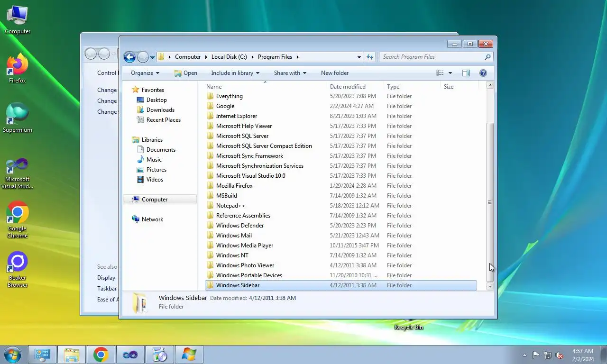Select Computer in the navigation pane
The width and height of the screenshot is (607, 364).
pos(155,200)
